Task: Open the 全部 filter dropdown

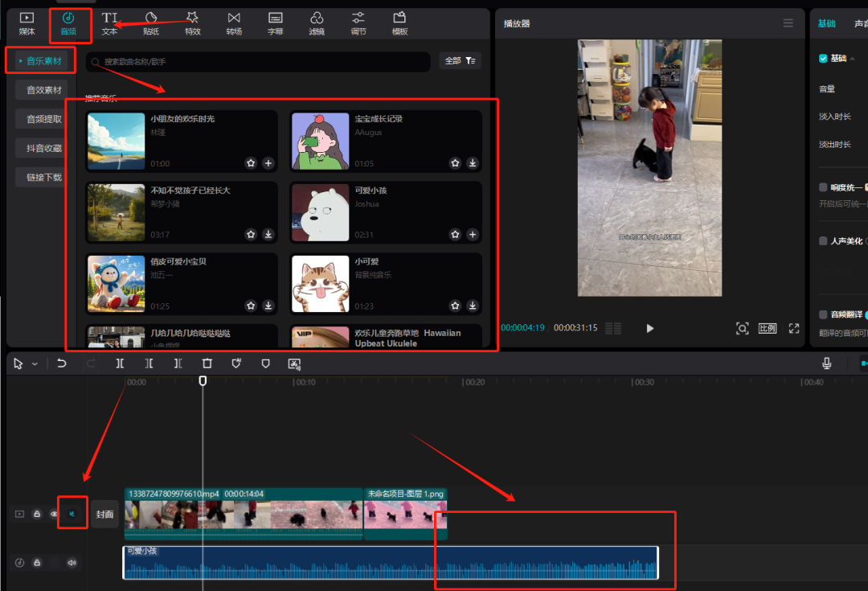Action: (460, 61)
